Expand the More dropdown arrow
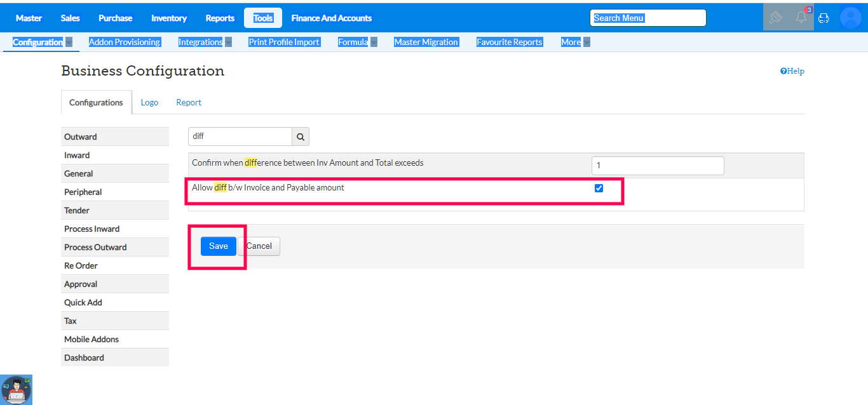Screen dimensions: 868x405 click(x=587, y=43)
